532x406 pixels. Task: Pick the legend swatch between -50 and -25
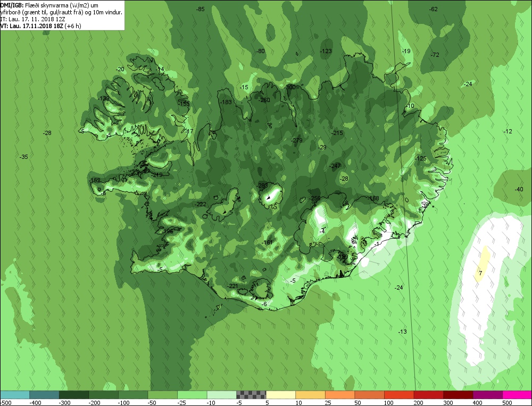coord(162,395)
